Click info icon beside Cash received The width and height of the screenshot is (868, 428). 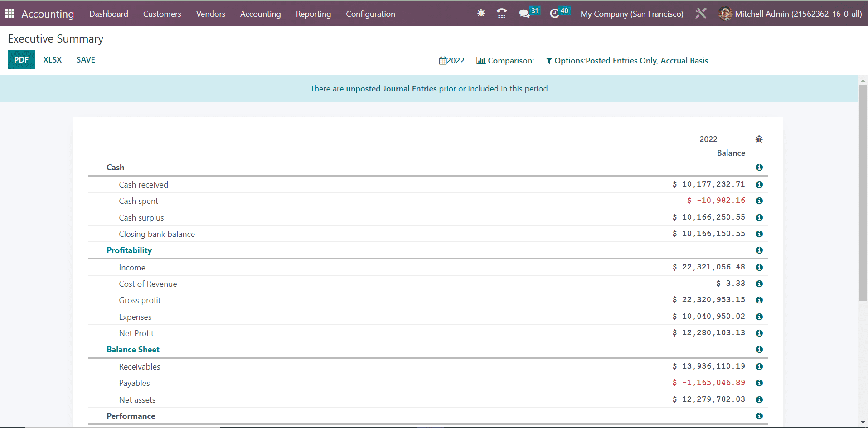pyautogui.click(x=759, y=185)
